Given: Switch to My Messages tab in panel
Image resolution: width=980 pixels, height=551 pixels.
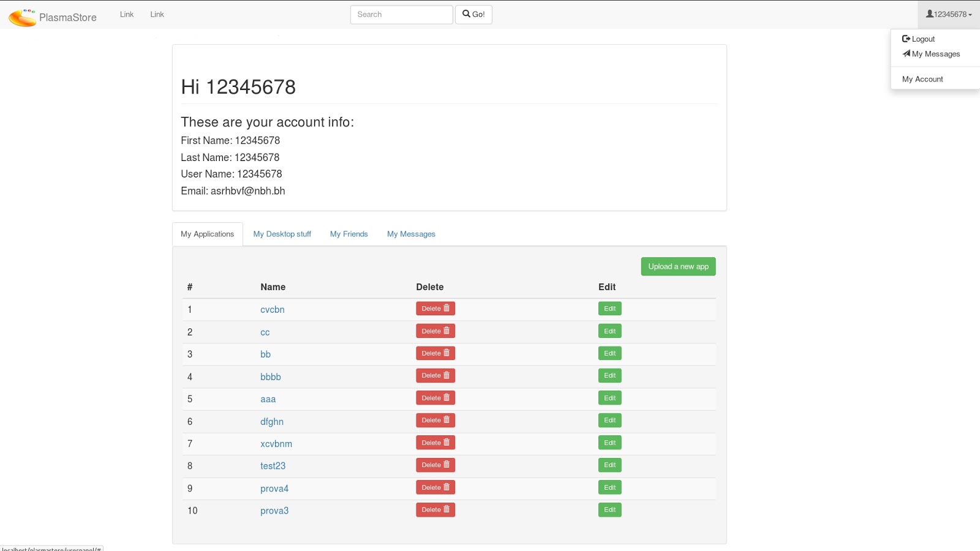Looking at the screenshot, I should tap(411, 234).
